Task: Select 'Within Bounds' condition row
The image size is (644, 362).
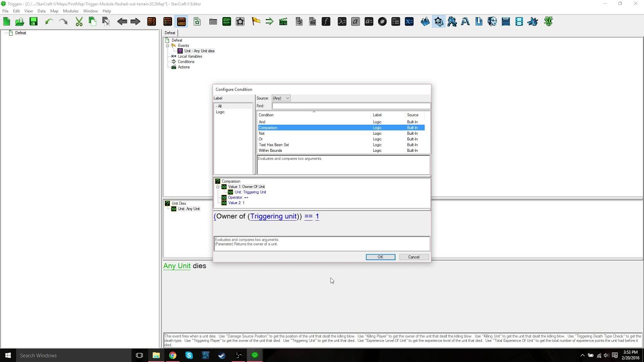Action: [x=341, y=150]
